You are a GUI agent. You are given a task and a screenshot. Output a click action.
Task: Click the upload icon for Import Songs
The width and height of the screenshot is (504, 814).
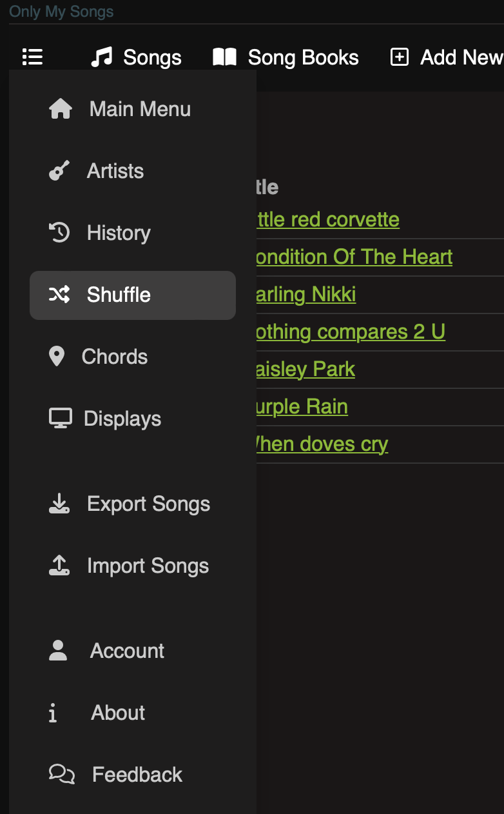click(59, 566)
